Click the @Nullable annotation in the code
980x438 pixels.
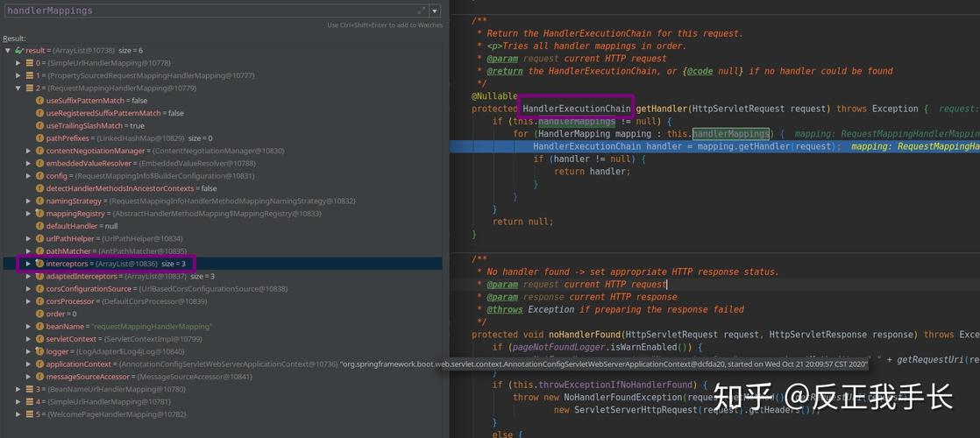[x=494, y=96]
